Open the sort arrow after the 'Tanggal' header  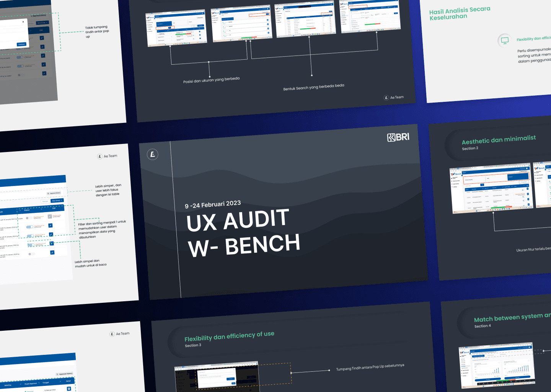click(x=60, y=381)
